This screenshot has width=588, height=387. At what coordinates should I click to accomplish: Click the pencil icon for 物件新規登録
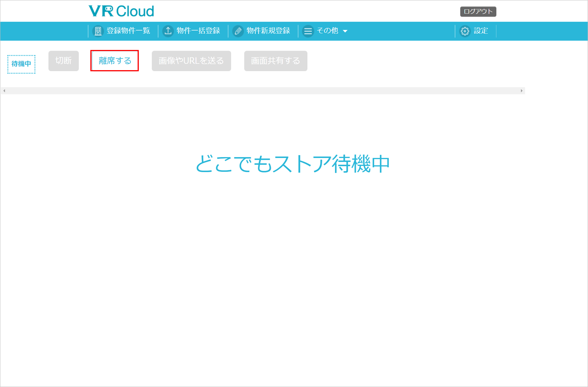click(238, 31)
